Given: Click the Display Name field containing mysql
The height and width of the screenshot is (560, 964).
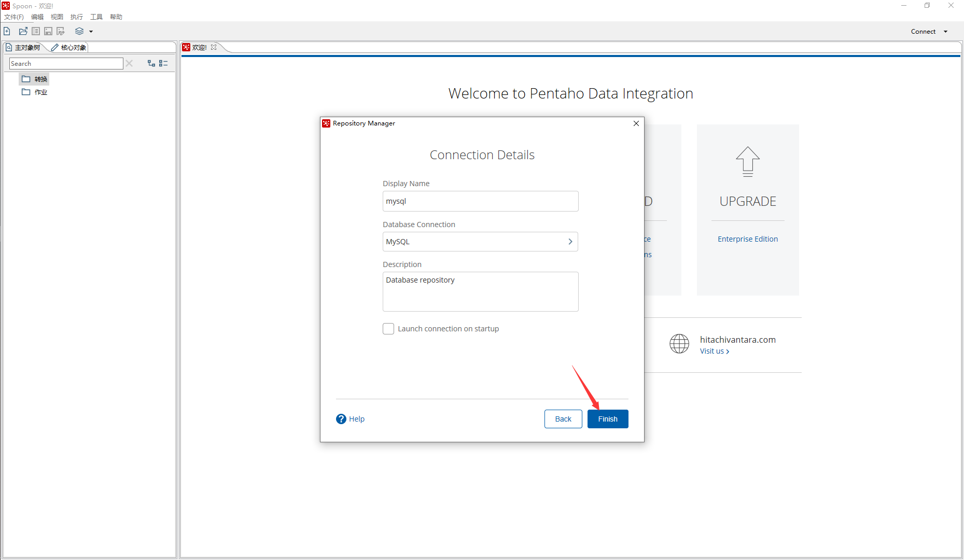Looking at the screenshot, I should (480, 201).
